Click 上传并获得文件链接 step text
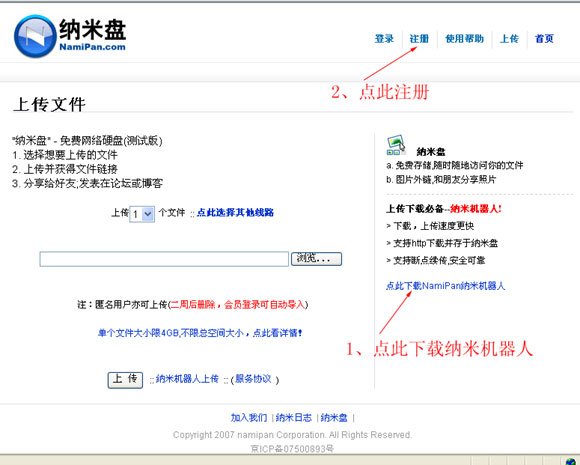 point(70,169)
